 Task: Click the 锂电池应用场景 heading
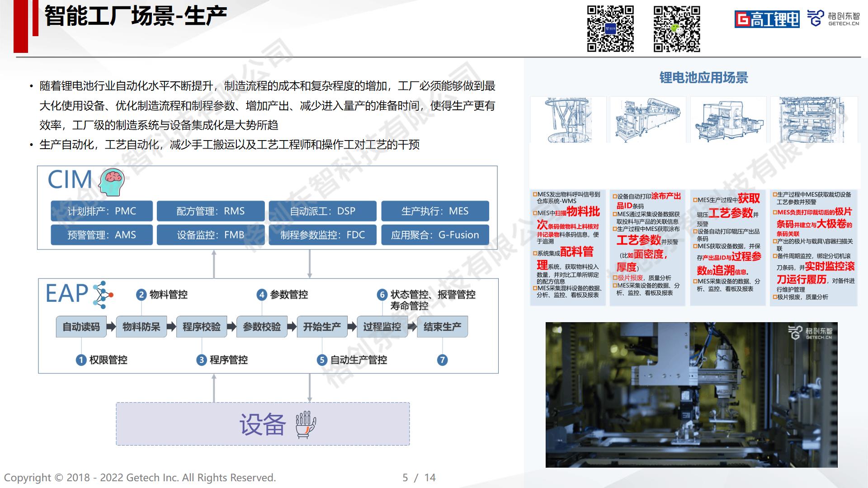[x=703, y=78]
